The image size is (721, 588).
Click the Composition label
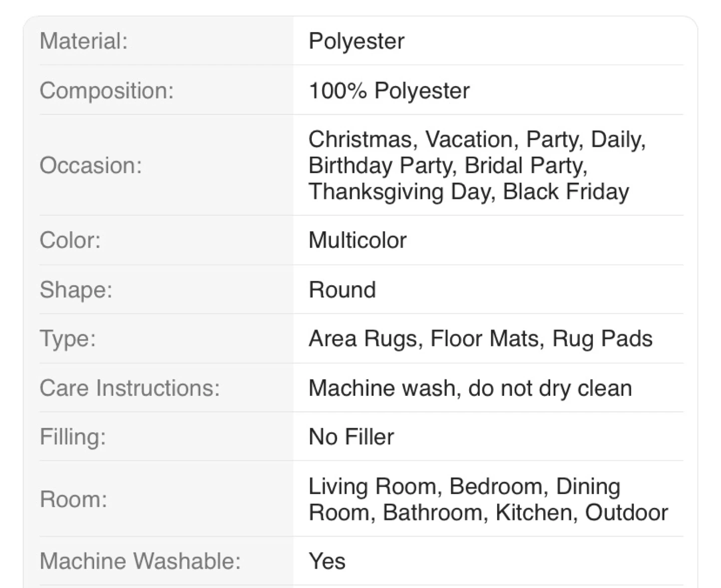(x=107, y=91)
